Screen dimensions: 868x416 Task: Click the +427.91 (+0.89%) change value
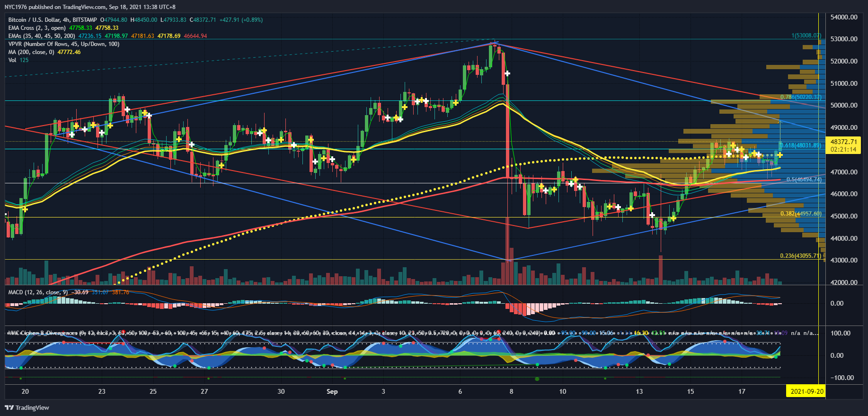(241, 20)
